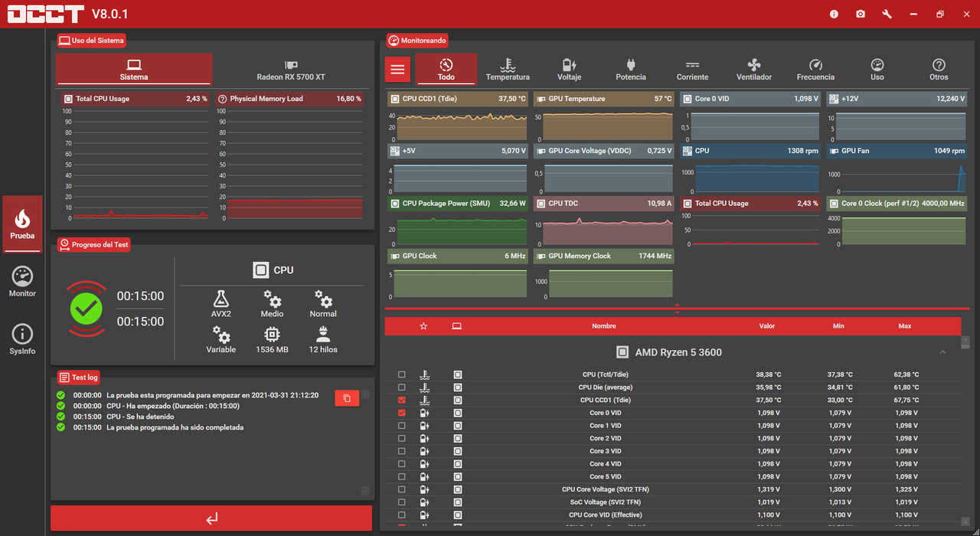Click the sensor table scrollbar top arrow
The width and height of the screenshot is (980, 536).
[x=965, y=339]
